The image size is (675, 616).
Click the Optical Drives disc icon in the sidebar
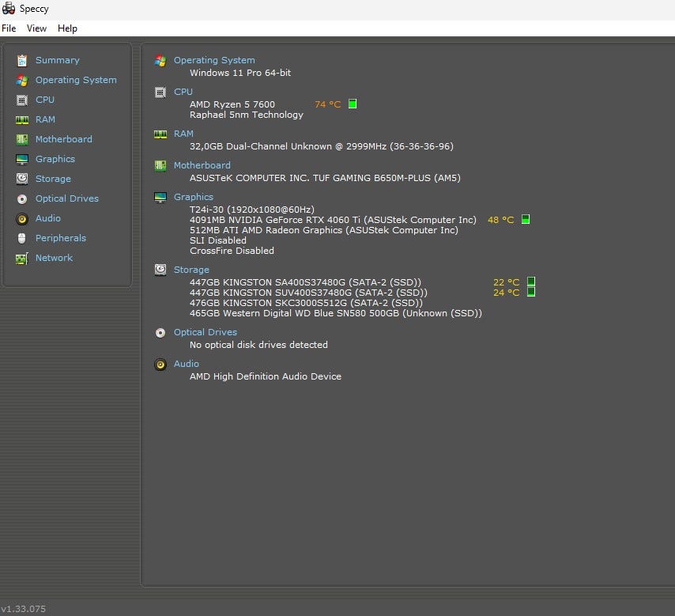click(x=21, y=198)
